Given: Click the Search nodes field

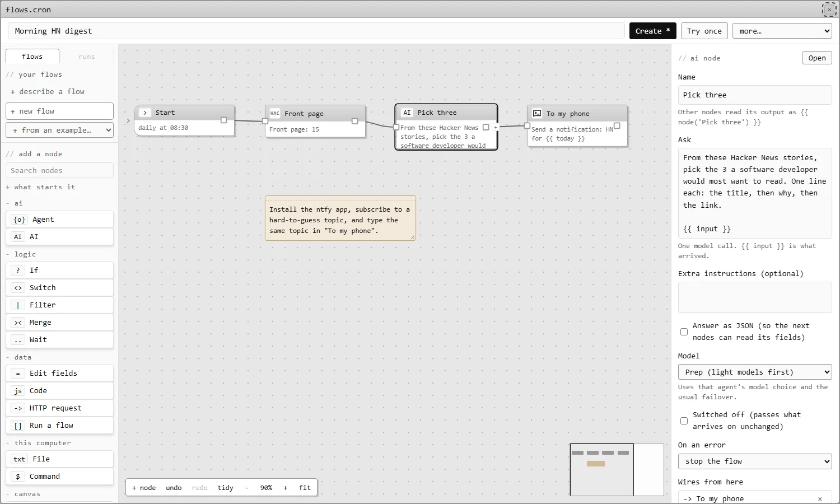Looking at the screenshot, I should click(x=59, y=170).
